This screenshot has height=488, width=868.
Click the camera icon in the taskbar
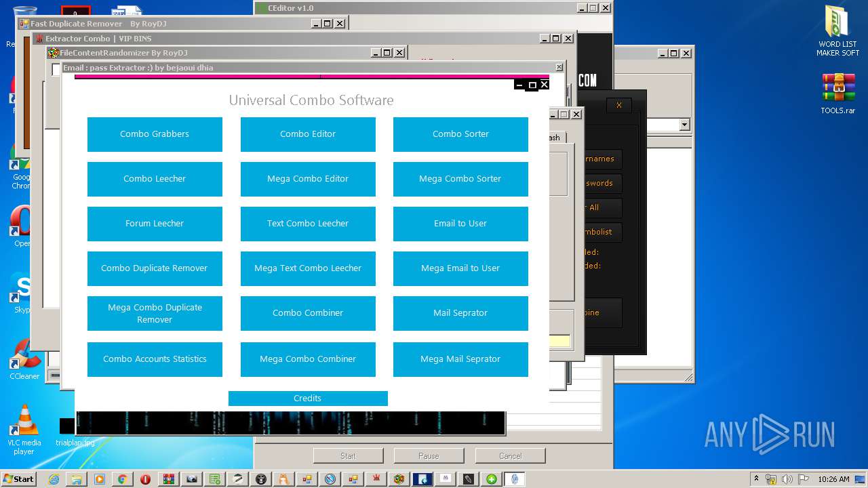[x=192, y=479]
